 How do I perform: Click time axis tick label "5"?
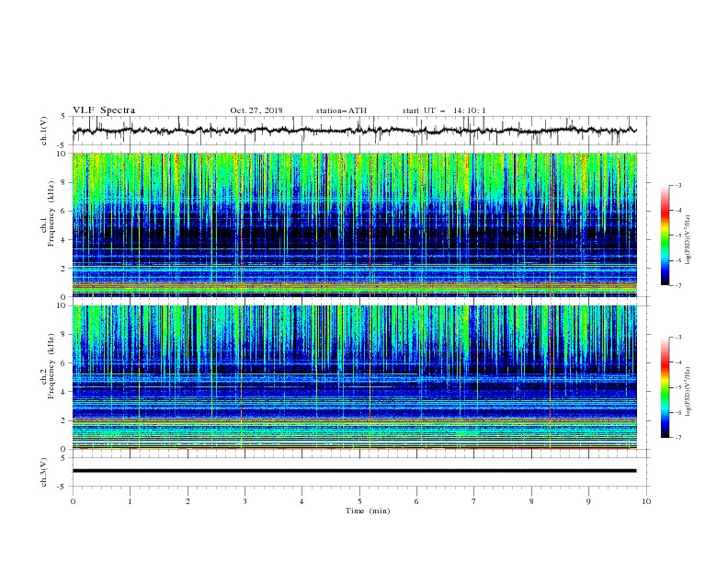359,501
